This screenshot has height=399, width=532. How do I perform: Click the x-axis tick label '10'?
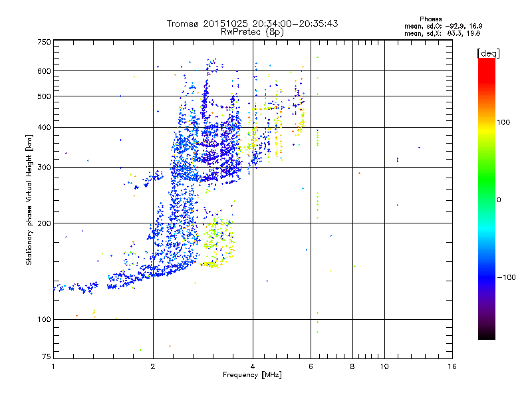(384, 366)
